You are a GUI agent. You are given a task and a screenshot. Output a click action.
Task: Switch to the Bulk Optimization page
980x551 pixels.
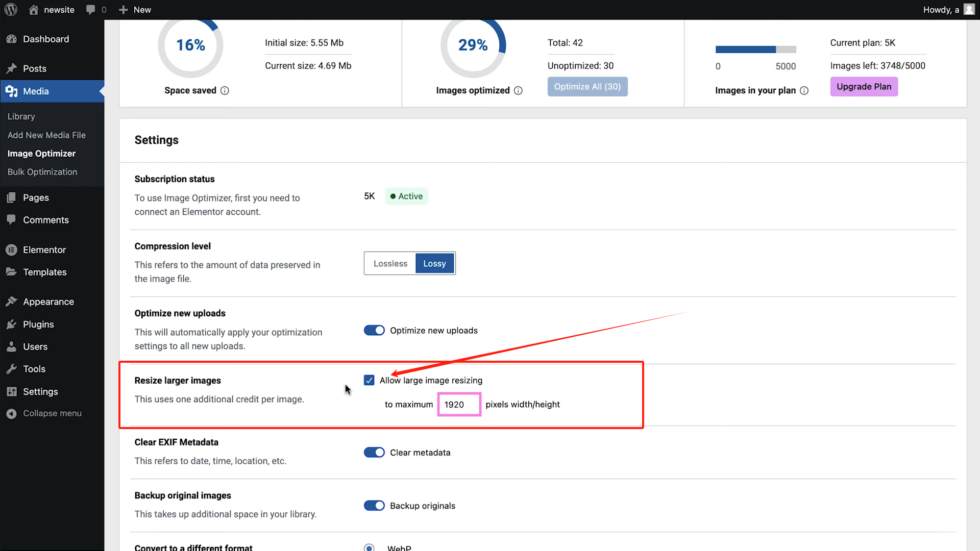[42, 172]
